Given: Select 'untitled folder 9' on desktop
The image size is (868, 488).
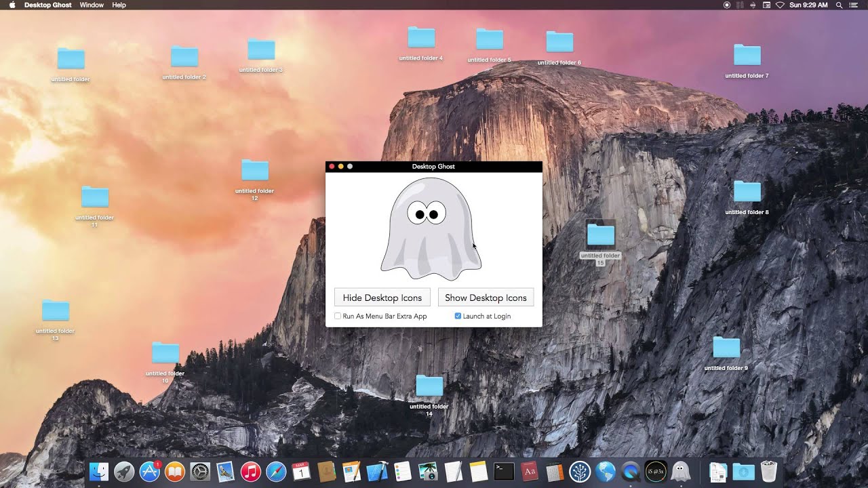Looking at the screenshot, I should (726, 353).
